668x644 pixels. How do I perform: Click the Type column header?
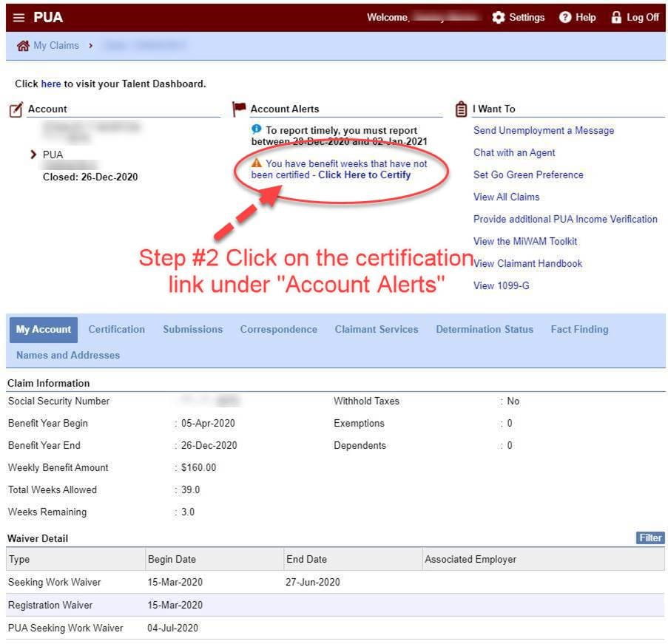(75, 559)
